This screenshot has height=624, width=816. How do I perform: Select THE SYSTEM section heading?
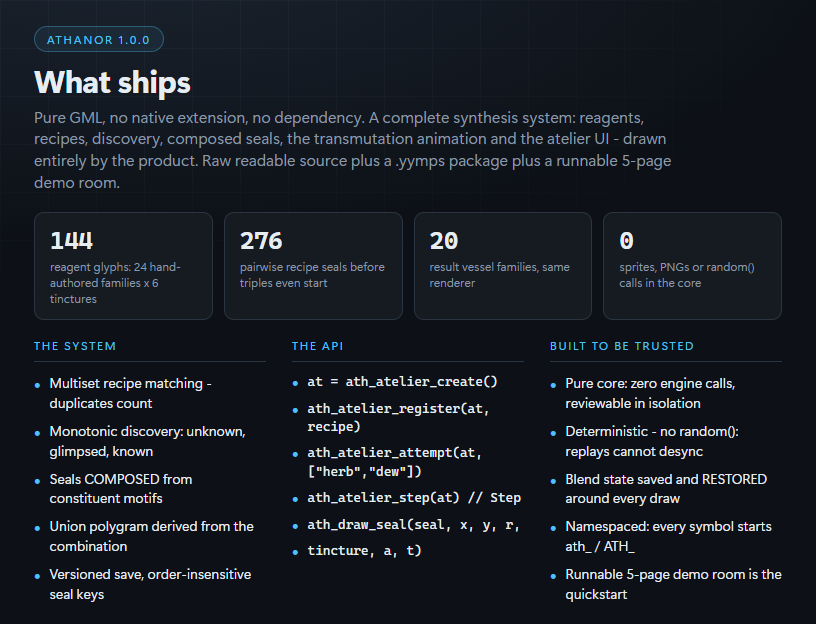75,346
